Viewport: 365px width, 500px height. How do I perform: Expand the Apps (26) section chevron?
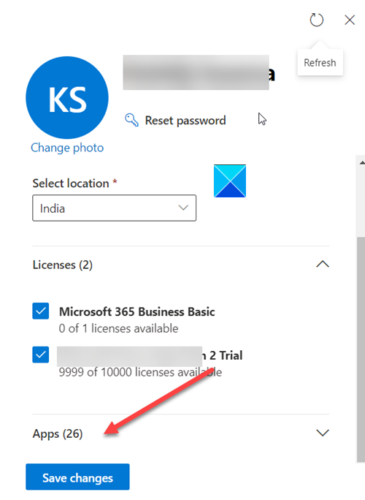coord(322,433)
